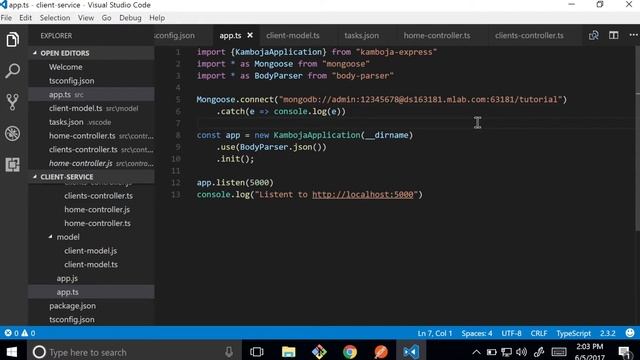Select tsconfig.json in open editors
Viewport: 640px width, 360px height.
click(x=71, y=81)
